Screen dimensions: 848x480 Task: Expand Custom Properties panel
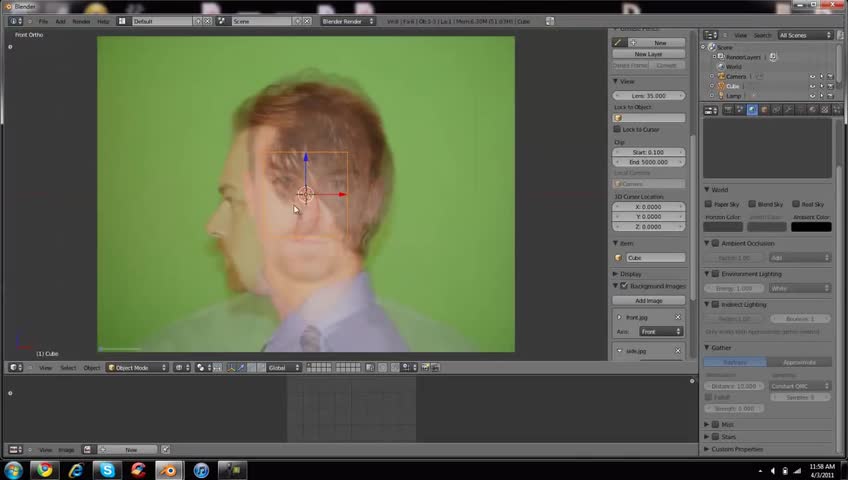[706, 449]
